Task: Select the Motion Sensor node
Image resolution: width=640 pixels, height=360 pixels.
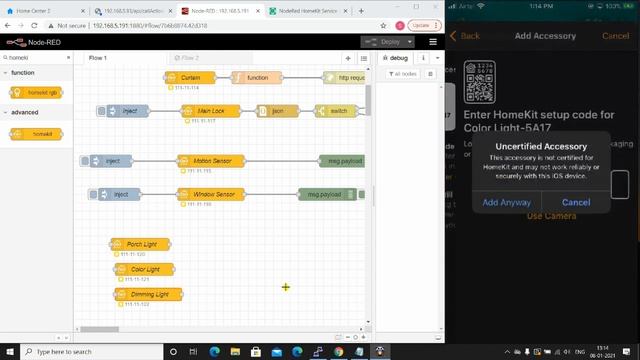Action: (211, 161)
